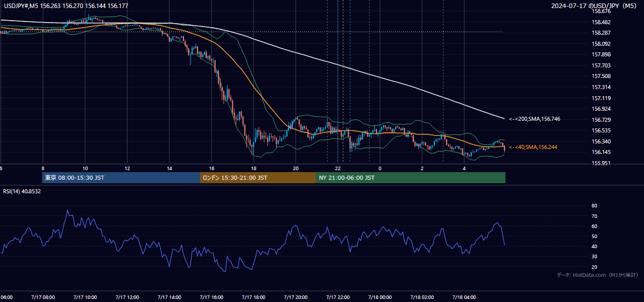Click the 7/17 14:00 time axis label

point(169,297)
